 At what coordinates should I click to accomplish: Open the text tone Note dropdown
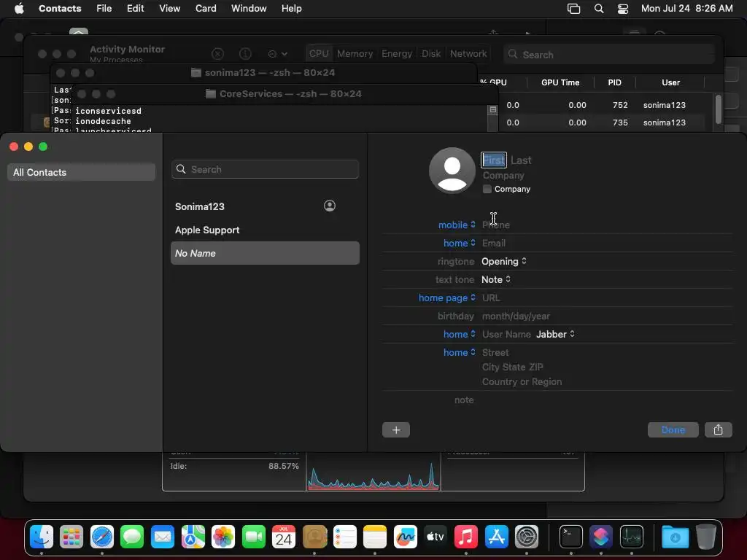tap(496, 279)
